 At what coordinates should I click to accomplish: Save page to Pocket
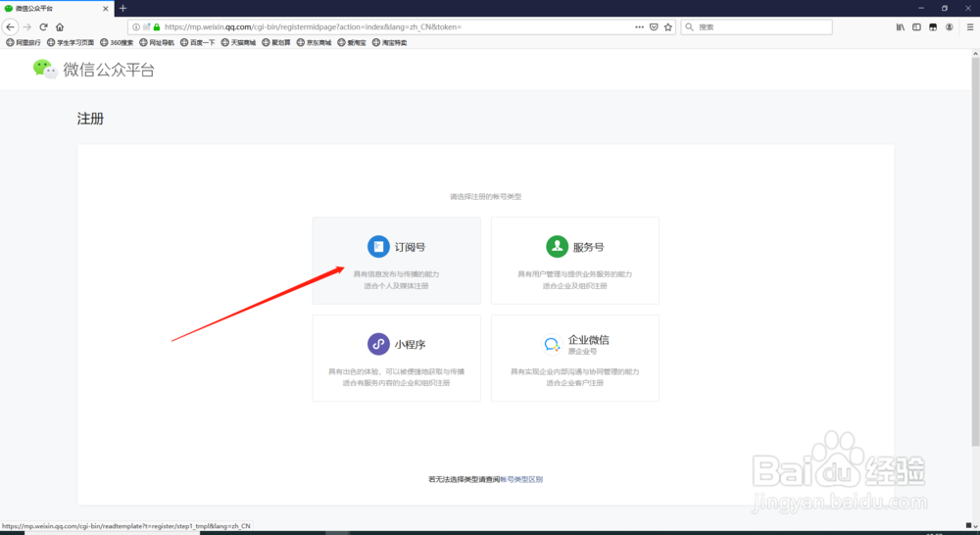pos(654,26)
